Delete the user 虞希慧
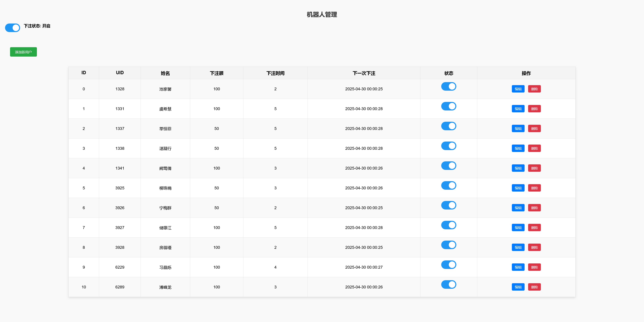 tap(534, 109)
